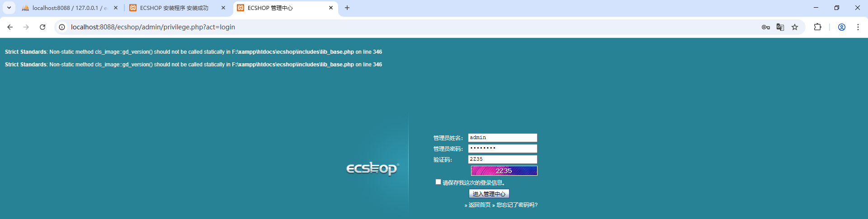Close the ECSHOP 管理中心 tab

[331, 8]
